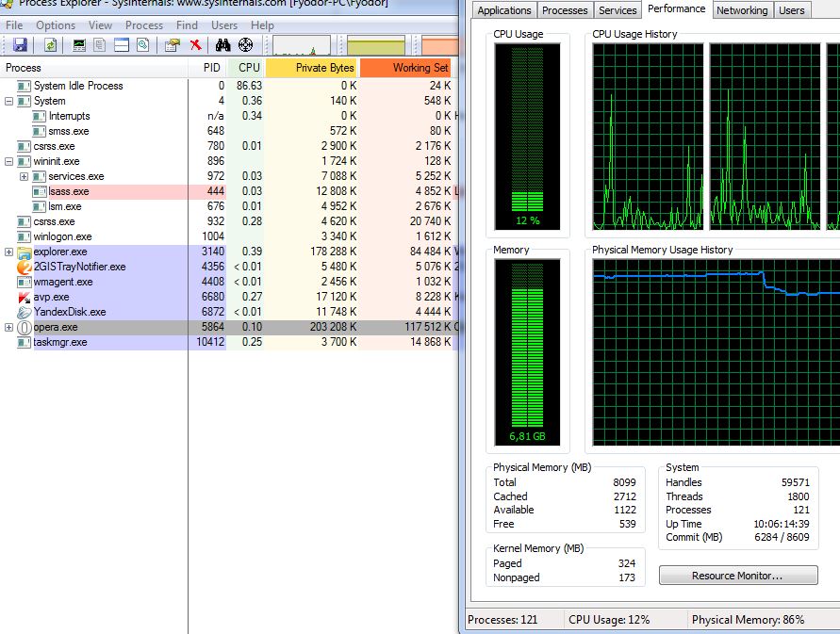Click the binoculars Find Handle icon

point(222,45)
